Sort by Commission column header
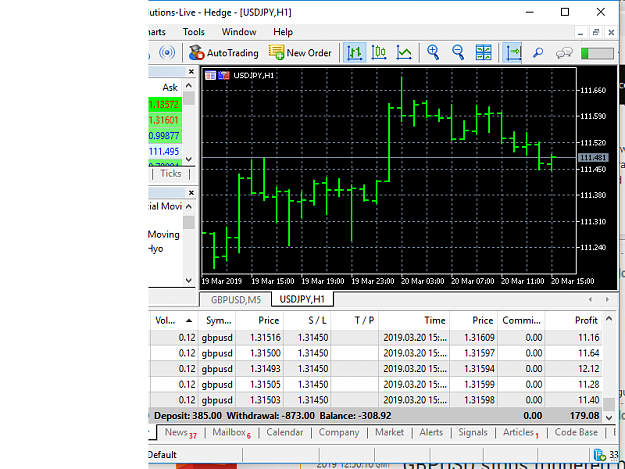The width and height of the screenshot is (625, 469). tap(521, 320)
